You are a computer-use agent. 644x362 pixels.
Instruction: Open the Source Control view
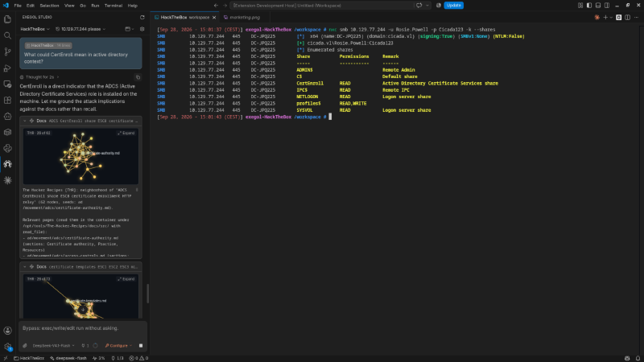[7, 51]
